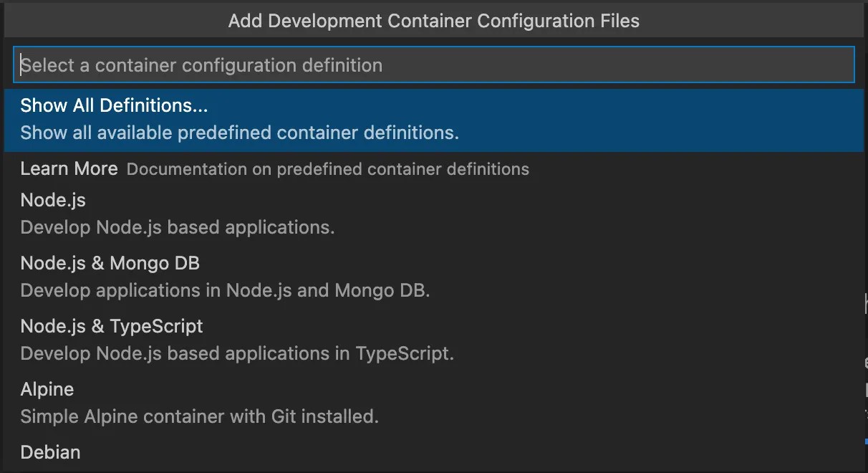The image size is (868, 473).
Task: Click the highlighted blue row in the list
Action: pos(434,120)
